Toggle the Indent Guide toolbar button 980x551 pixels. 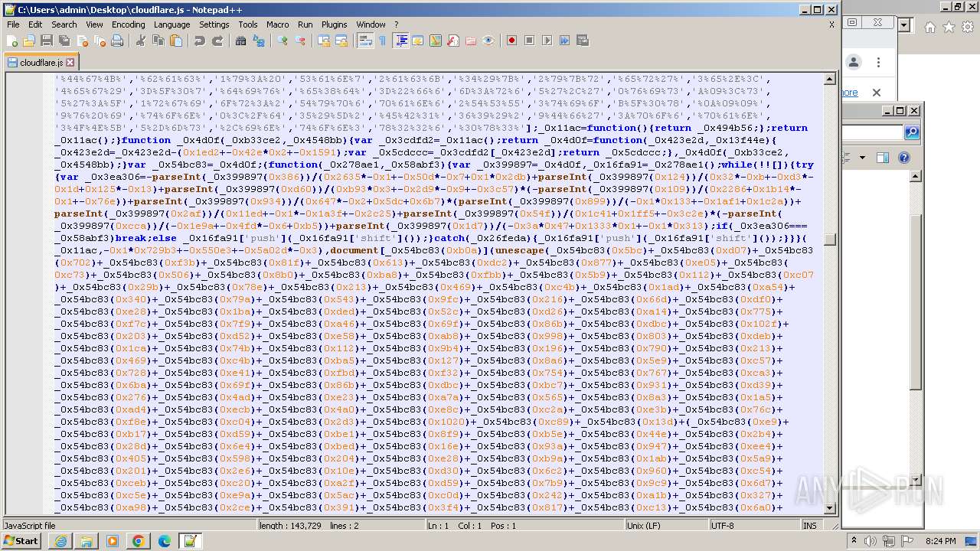[400, 41]
